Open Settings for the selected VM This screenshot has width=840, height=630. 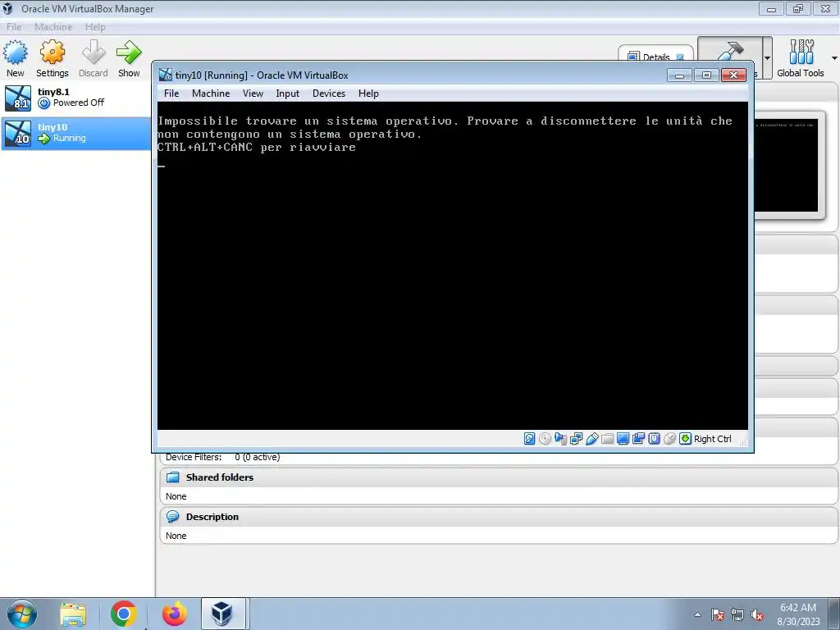[52, 58]
